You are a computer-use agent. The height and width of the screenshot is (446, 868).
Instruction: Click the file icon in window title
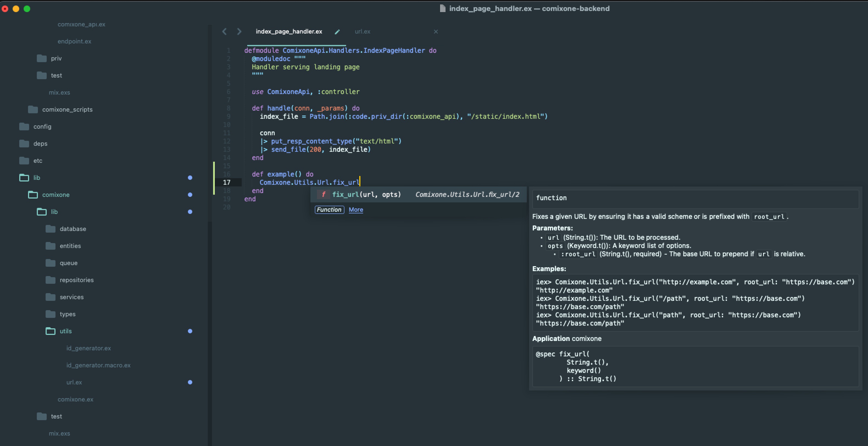pyautogui.click(x=443, y=9)
